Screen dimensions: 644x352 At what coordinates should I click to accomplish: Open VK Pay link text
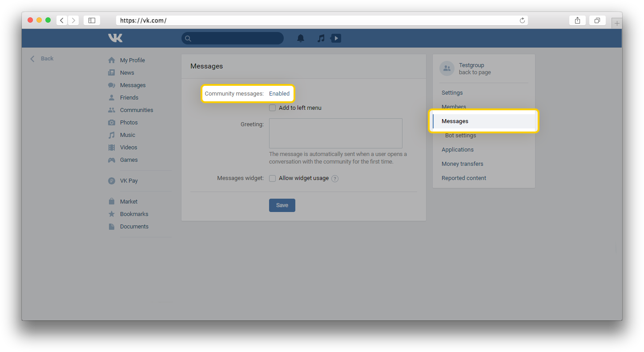pos(129,181)
